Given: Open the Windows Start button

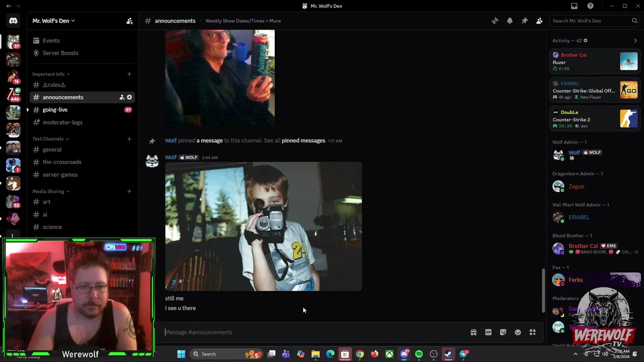Looking at the screenshot, I should coord(181,354).
